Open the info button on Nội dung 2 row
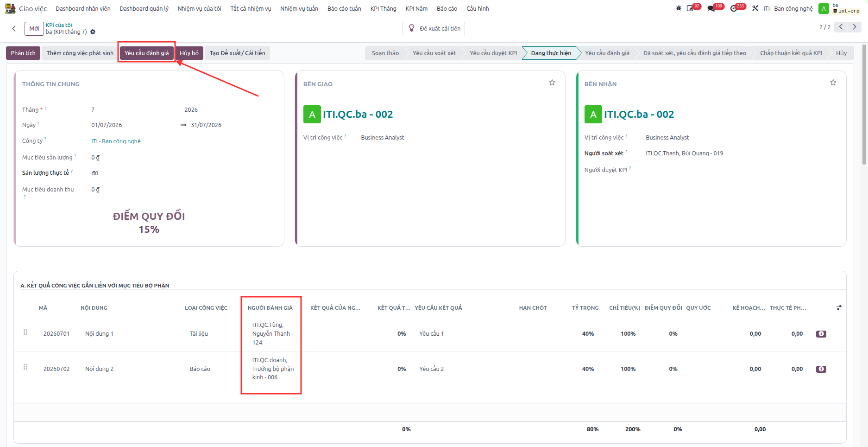 [821, 369]
